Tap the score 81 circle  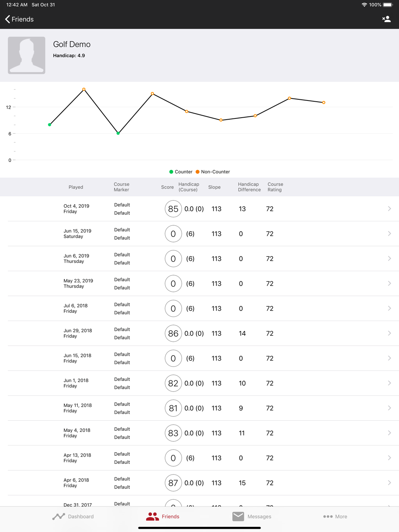[173, 408]
